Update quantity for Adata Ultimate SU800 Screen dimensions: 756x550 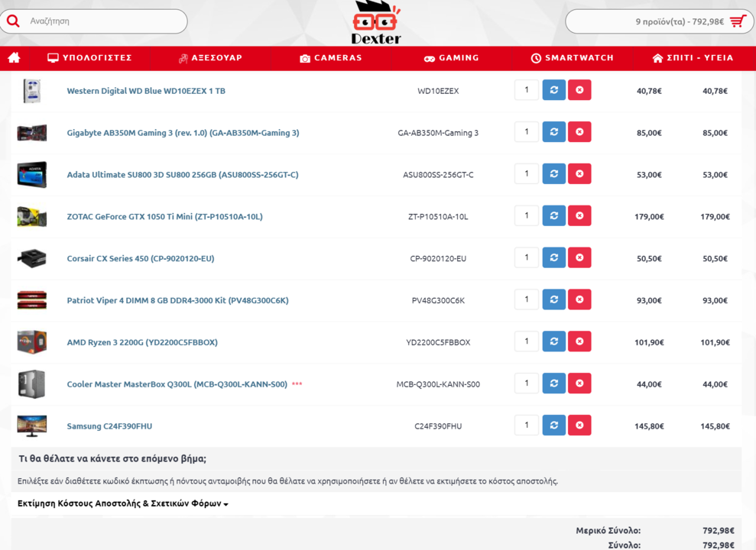click(554, 174)
